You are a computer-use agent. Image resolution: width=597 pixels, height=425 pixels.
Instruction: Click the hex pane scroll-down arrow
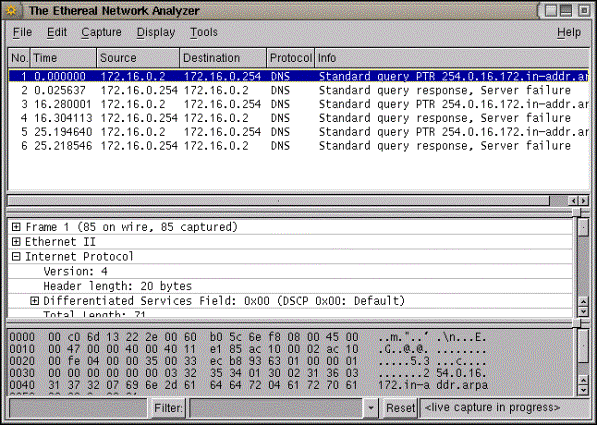pos(583,390)
